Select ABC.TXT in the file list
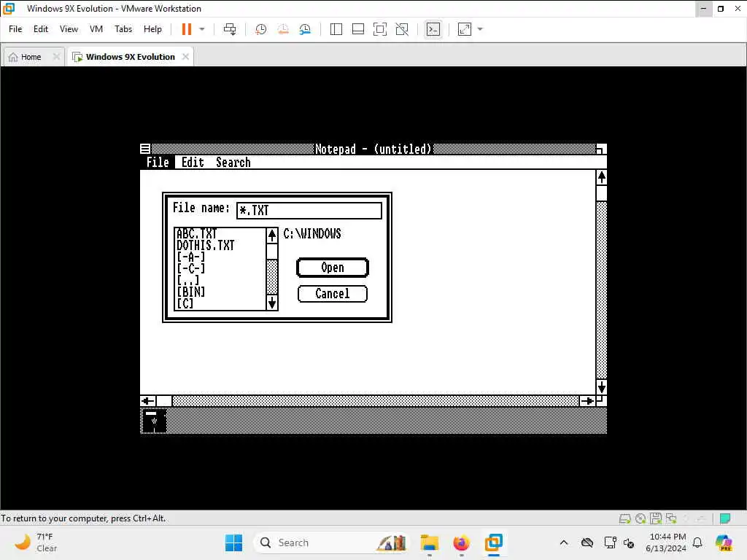Viewport: 747px width, 560px height. [x=197, y=233]
